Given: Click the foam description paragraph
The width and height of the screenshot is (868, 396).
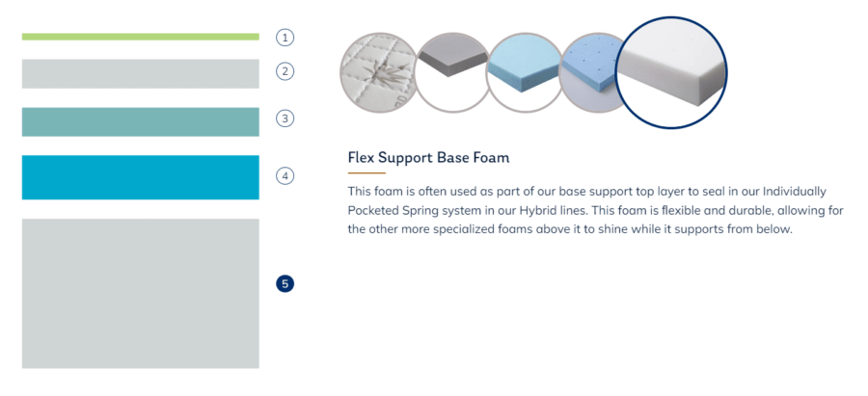Looking at the screenshot, I should (595, 210).
